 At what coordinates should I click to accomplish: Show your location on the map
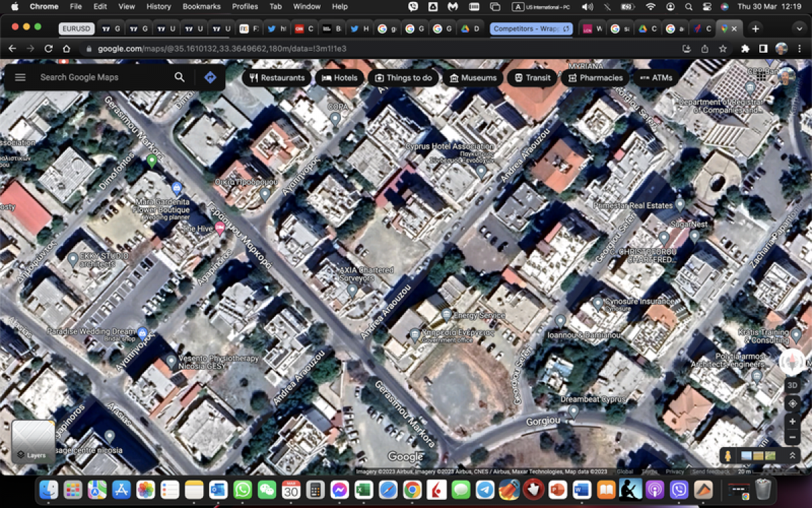click(792, 403)
